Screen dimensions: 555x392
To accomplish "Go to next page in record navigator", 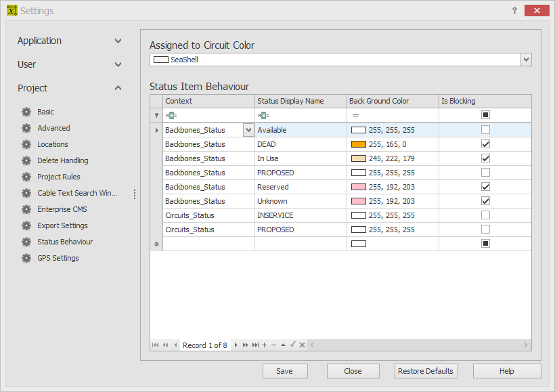I will click(245, 345).
